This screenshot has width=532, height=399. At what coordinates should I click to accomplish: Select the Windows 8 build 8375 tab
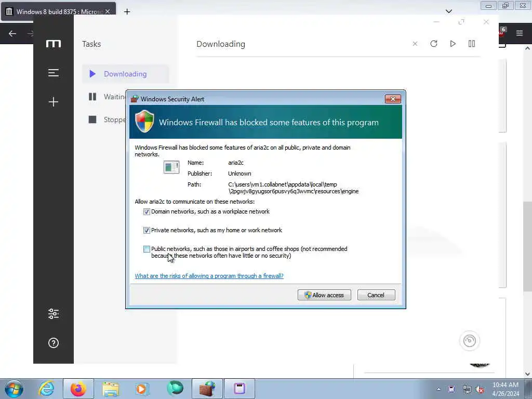click(x=58, y=11)
